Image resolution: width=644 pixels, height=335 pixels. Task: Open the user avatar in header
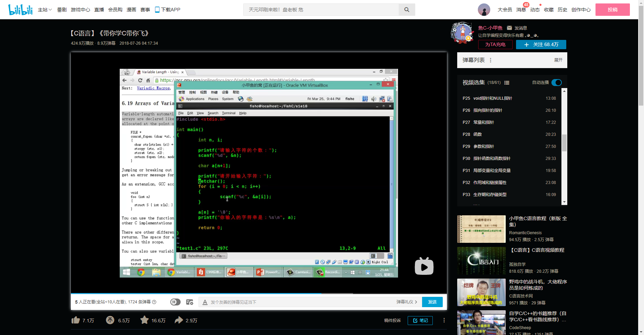point(484,10)
